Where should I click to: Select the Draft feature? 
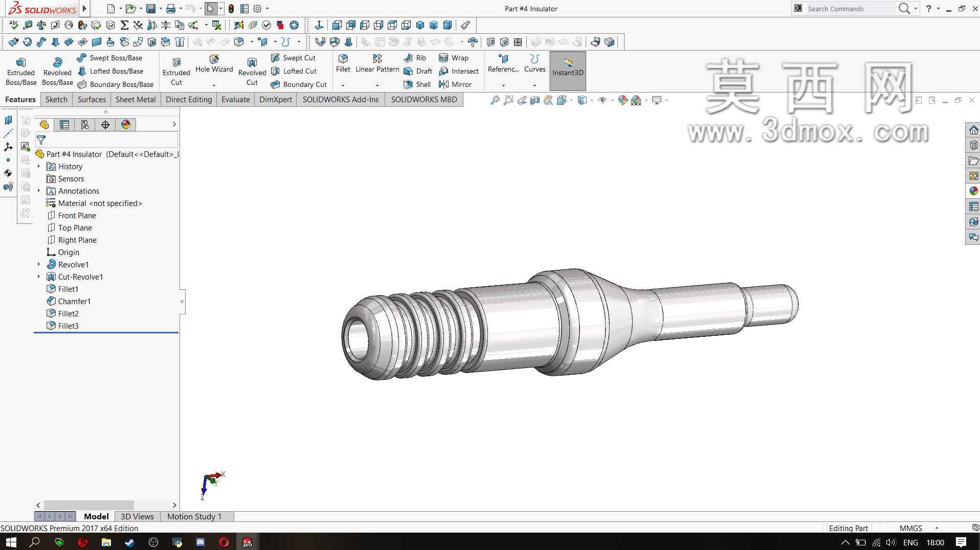tap(418, 71)
